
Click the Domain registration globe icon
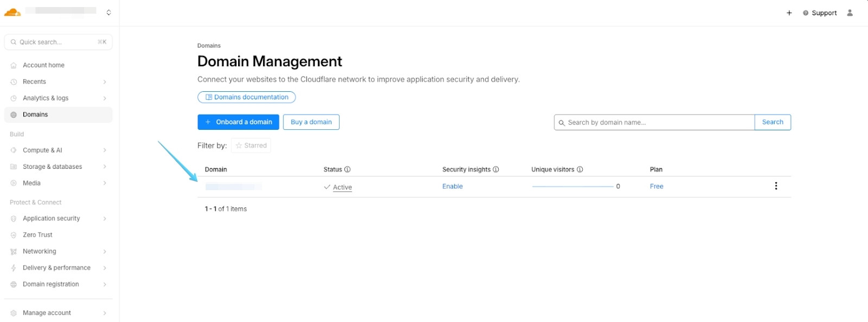tap(14, 285)
